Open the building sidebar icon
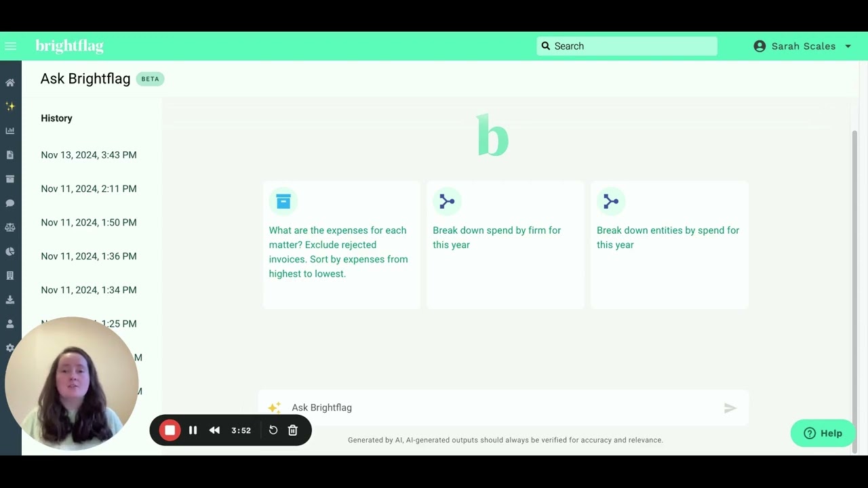868x488 pixels. pyautogui.click(x=10, y=276)
